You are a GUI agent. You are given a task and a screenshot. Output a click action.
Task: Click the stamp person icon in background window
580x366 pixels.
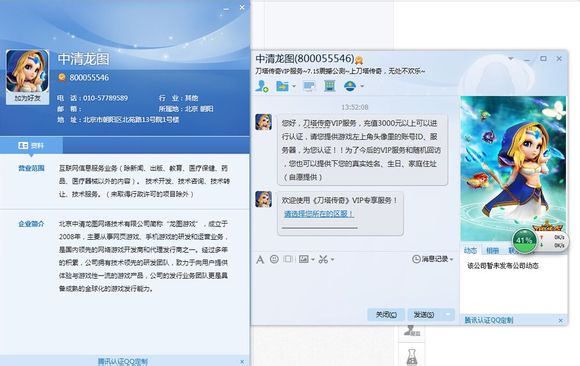[411, 330]
